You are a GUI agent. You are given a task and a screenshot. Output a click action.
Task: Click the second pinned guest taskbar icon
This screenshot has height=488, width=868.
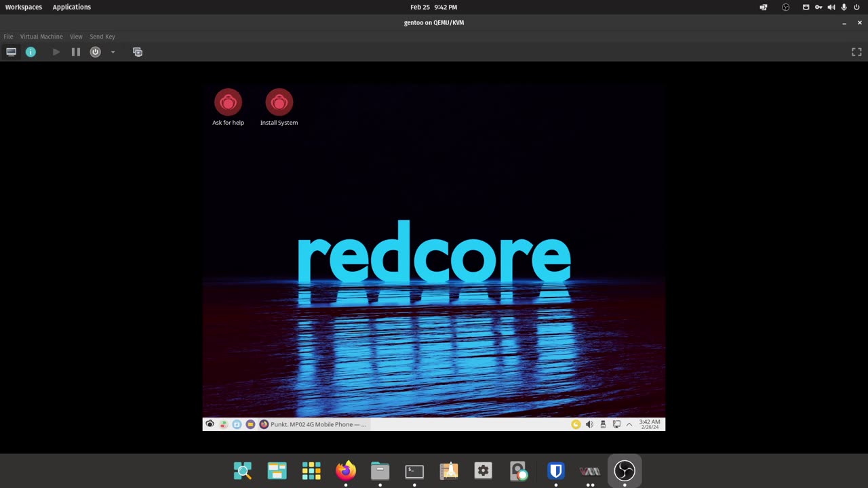223,424
